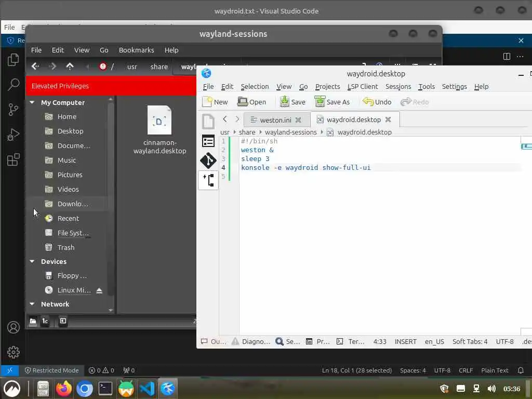Click New button in Kate toolbar

[215, 102]
